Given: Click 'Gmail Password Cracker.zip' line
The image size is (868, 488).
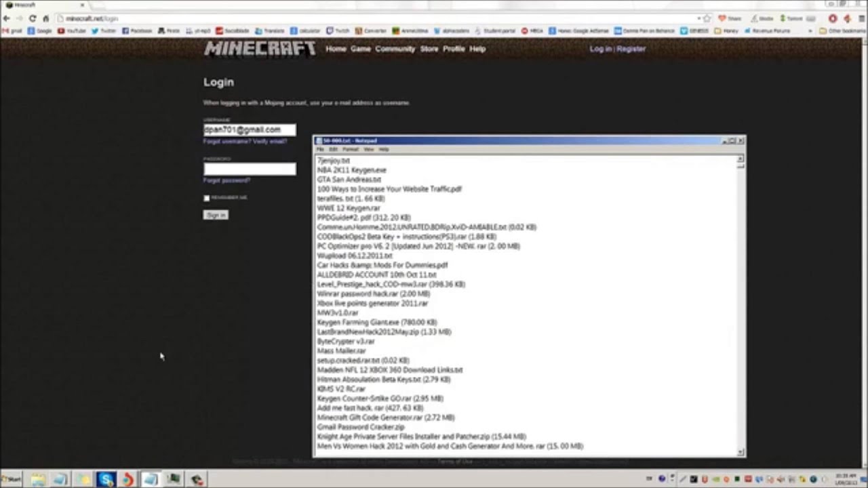Looking at the screenshot, I should point(361,427).
